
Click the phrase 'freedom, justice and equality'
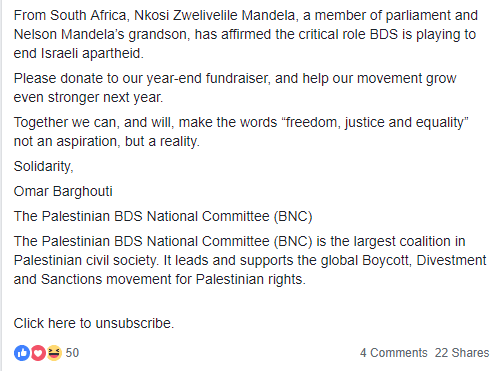click(375, 122)
